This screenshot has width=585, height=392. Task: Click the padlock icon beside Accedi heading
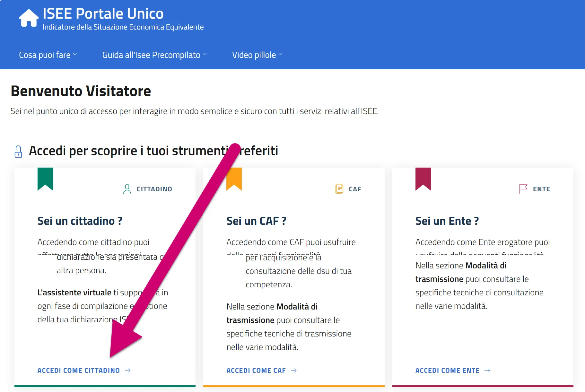18,152
